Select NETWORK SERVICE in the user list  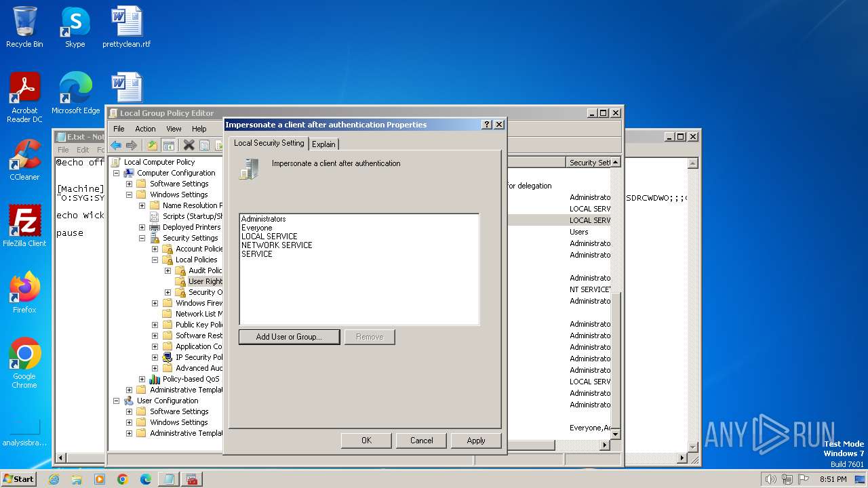point(277,245)
